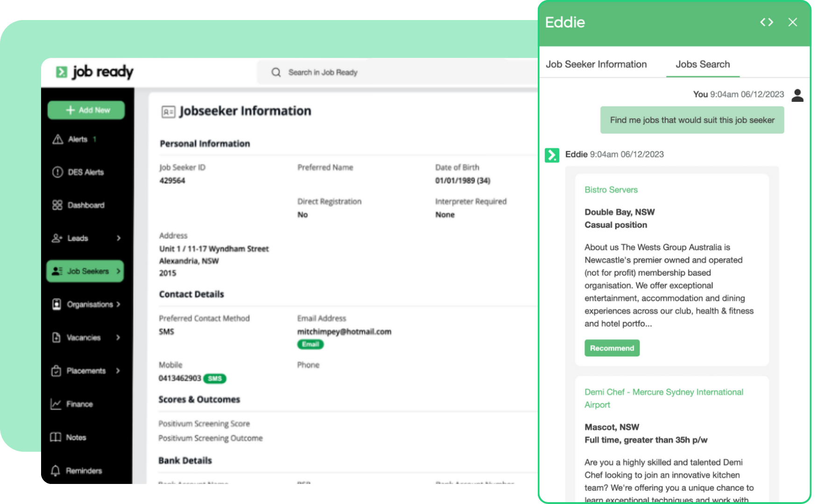Expand the Vacancies chevron

tap(118, 337)
